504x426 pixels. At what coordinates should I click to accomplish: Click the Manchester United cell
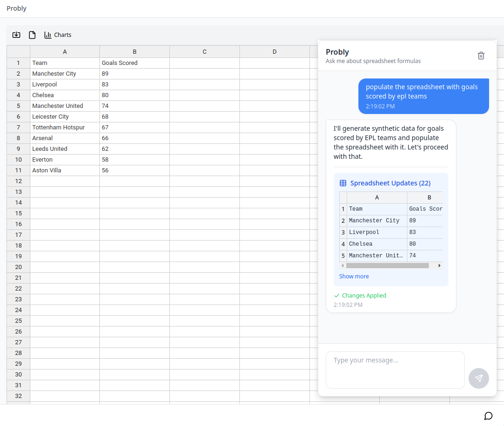(x=65, y=106)
